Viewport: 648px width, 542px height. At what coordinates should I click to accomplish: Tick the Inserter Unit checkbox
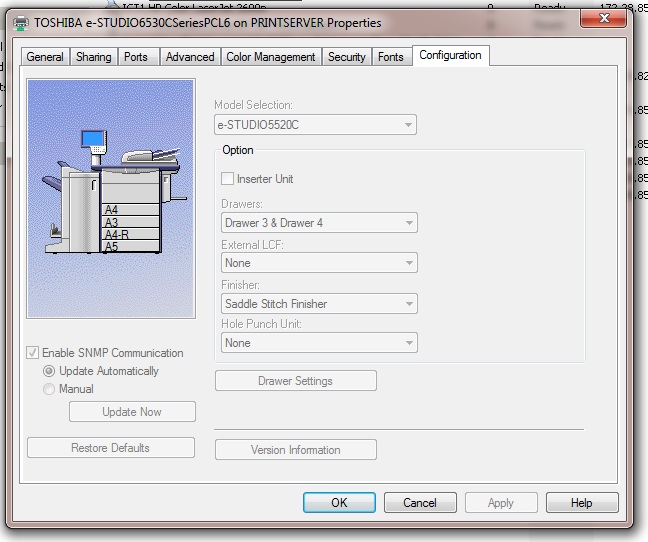(227, 179)
